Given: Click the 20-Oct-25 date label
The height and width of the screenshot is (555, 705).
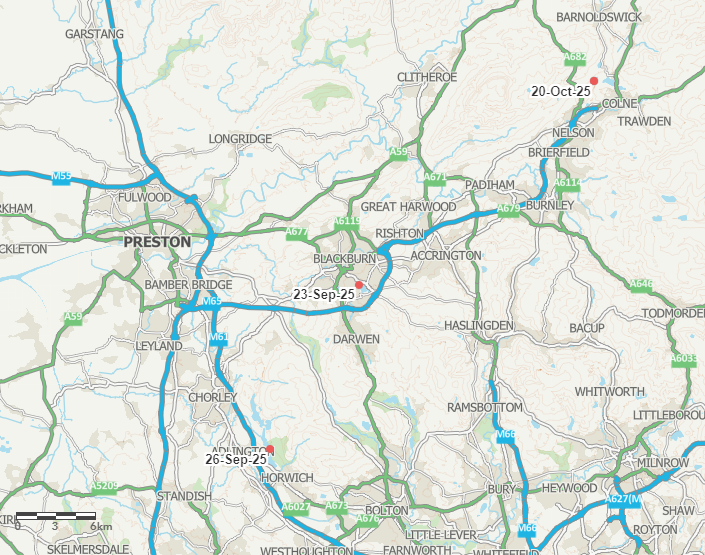Looking at the screenshot, I should tap(561, 91).
